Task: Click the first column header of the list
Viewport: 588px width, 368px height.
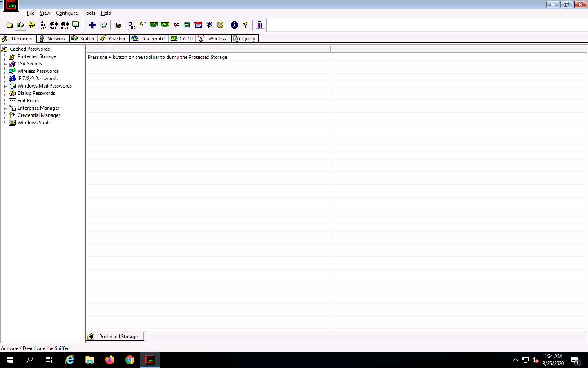Action: [208, 49]
